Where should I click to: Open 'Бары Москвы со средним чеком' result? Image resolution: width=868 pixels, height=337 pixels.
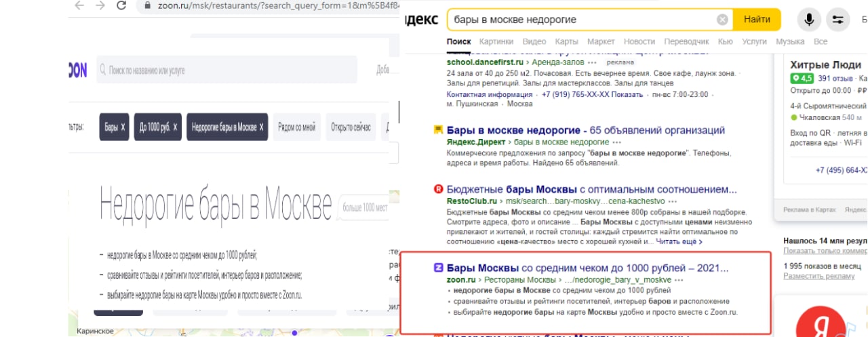(x=588, y=267)
